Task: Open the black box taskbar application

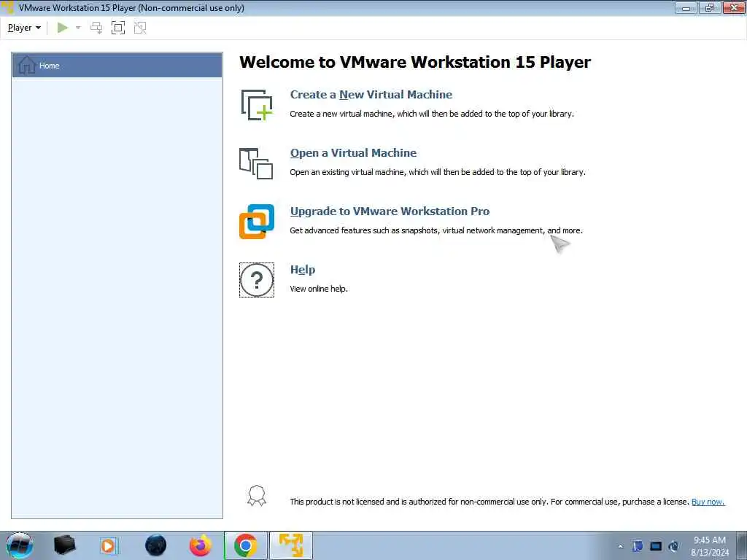Action: (64, 545)
